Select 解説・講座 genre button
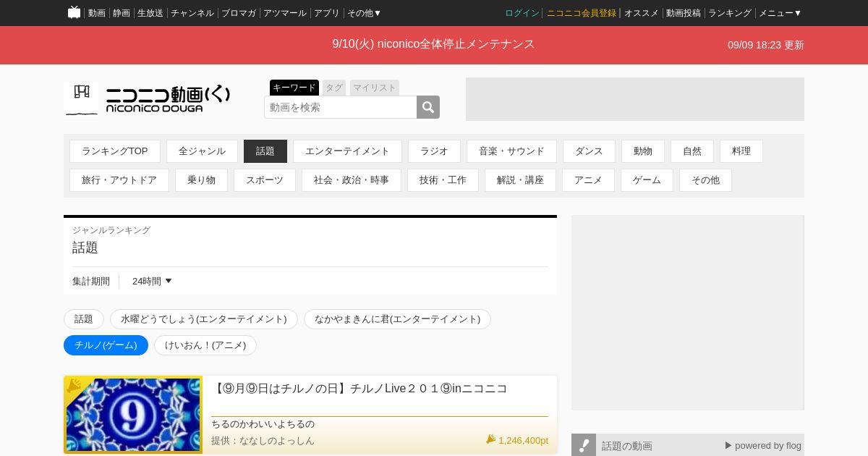868x456 pixels. click(520, 180)
